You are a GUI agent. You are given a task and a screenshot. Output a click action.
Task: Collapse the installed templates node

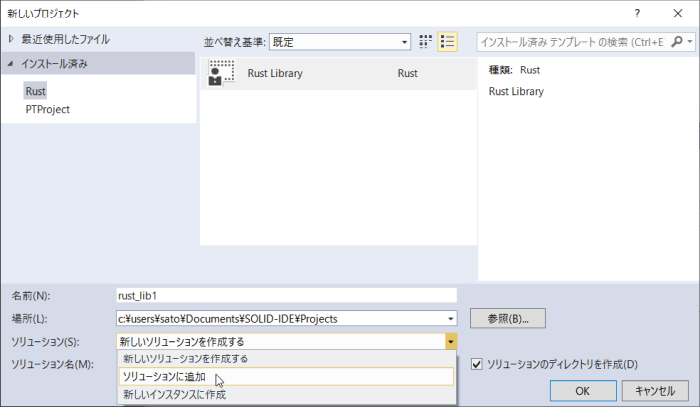pos(11,63)
